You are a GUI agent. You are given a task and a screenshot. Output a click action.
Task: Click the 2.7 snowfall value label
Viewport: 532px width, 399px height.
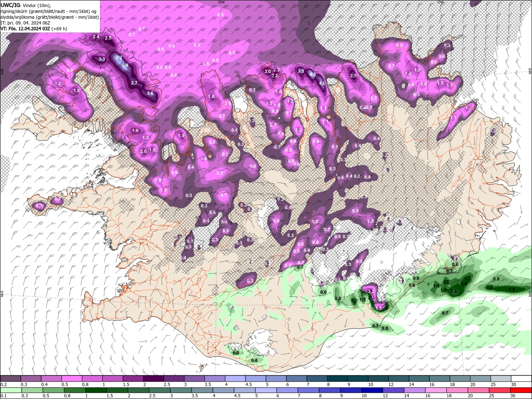tap(134, 83)
